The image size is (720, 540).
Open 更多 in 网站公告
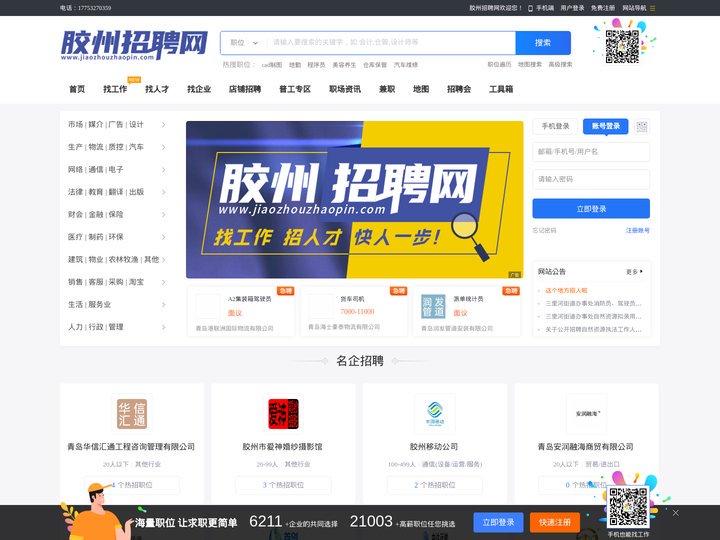pos(634,272)
